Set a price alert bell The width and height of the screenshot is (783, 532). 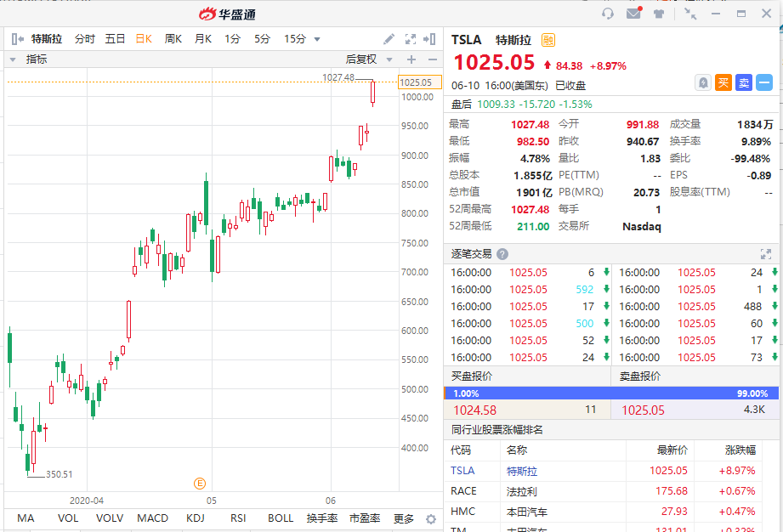pos(703,82)
